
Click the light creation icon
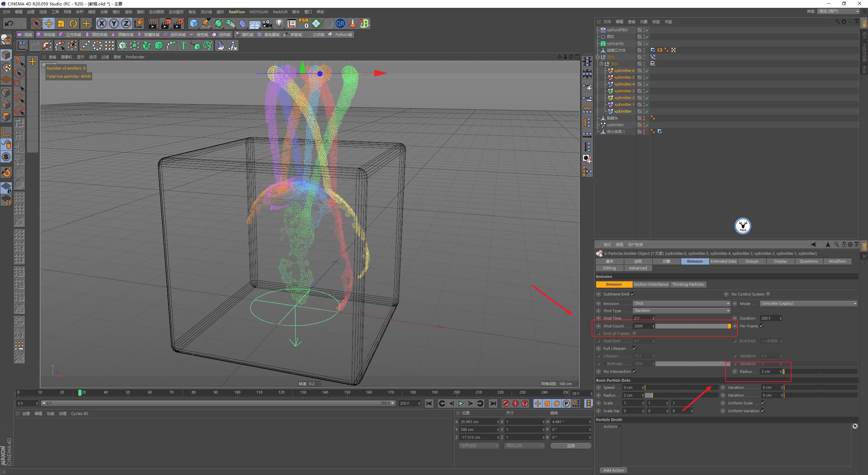coord(279,24)
